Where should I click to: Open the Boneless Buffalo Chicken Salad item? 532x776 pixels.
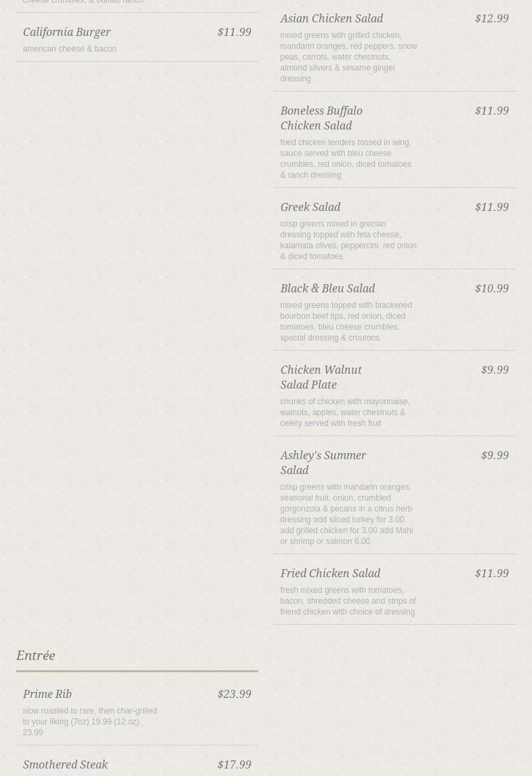[321, 118]
